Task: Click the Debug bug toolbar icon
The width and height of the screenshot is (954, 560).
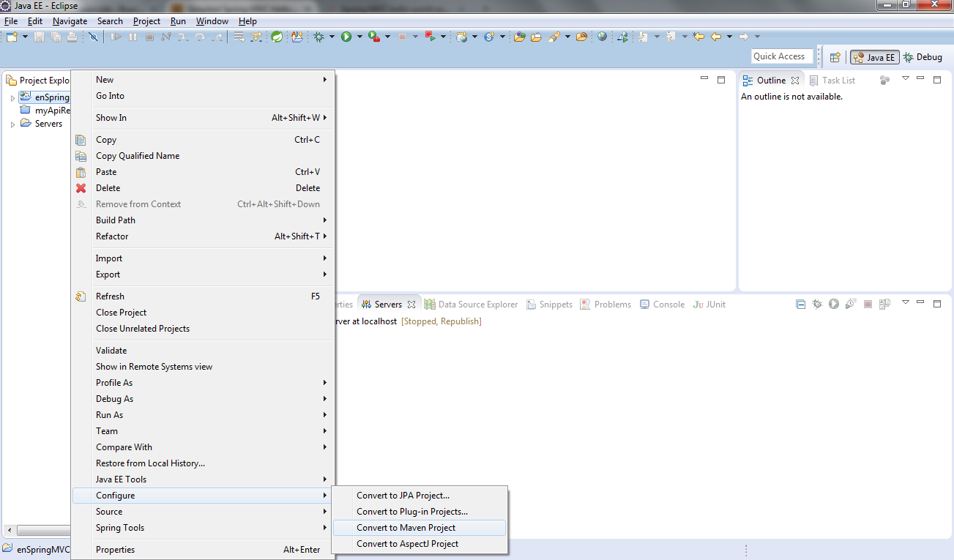Action: pos(318,37)
